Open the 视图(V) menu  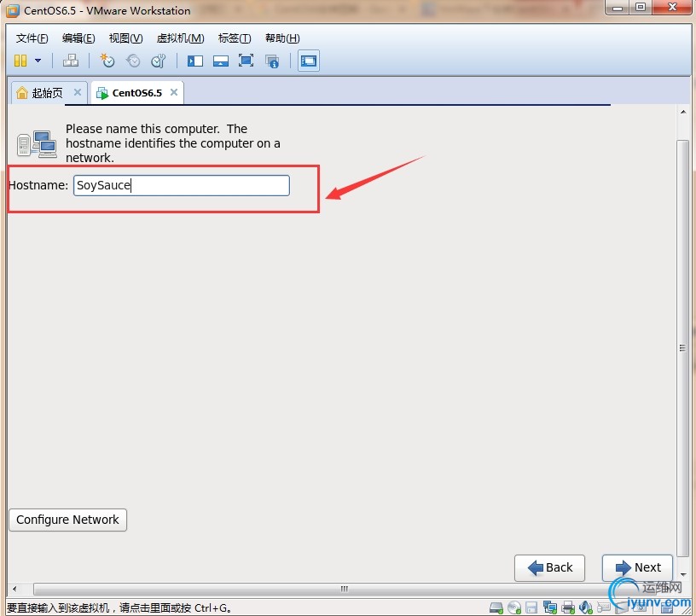pyautogui.click(x=126, y=38)
